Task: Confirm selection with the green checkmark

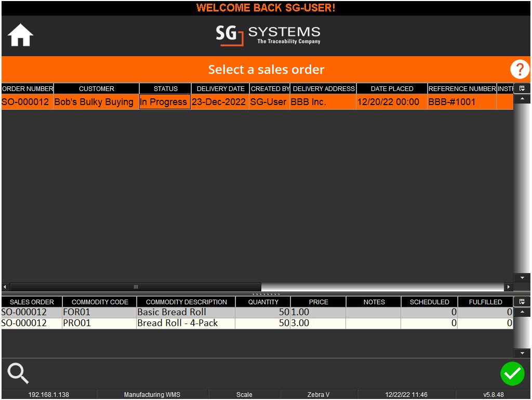Action: coord(512,374)
